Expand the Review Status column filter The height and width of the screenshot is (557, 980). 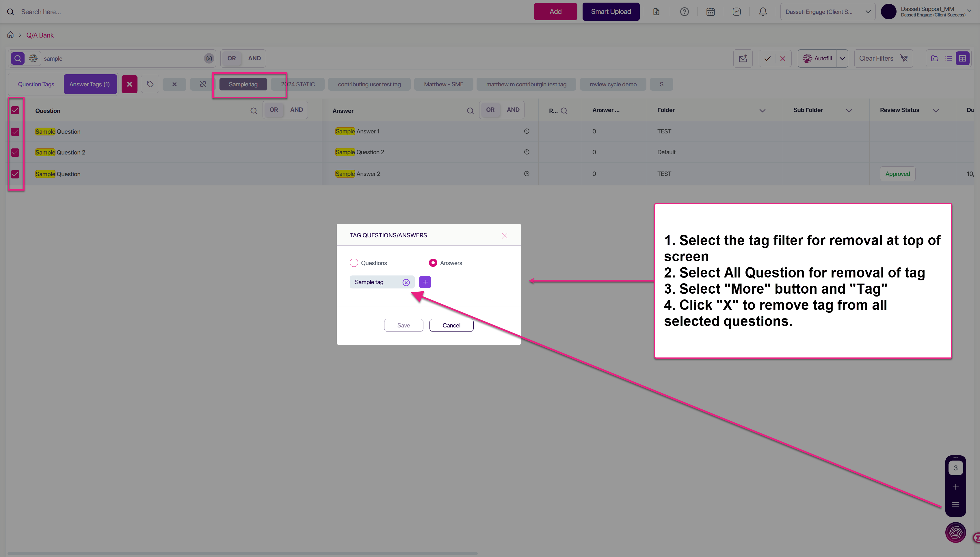pos(936,111)
